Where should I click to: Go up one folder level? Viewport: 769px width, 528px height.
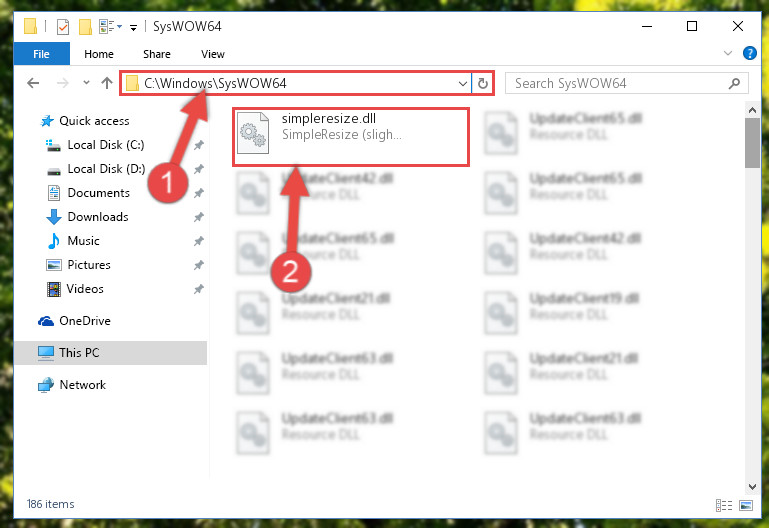click(x=107, y=83)
